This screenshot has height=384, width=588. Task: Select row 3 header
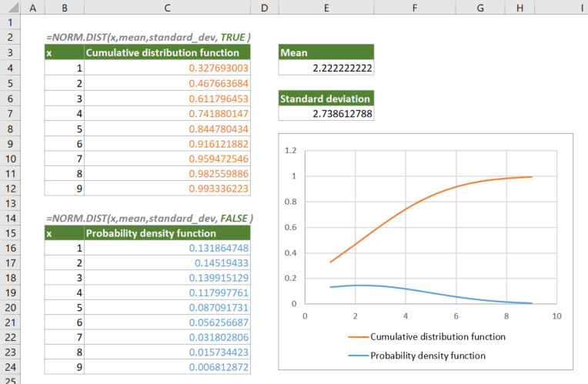(11, 52)
